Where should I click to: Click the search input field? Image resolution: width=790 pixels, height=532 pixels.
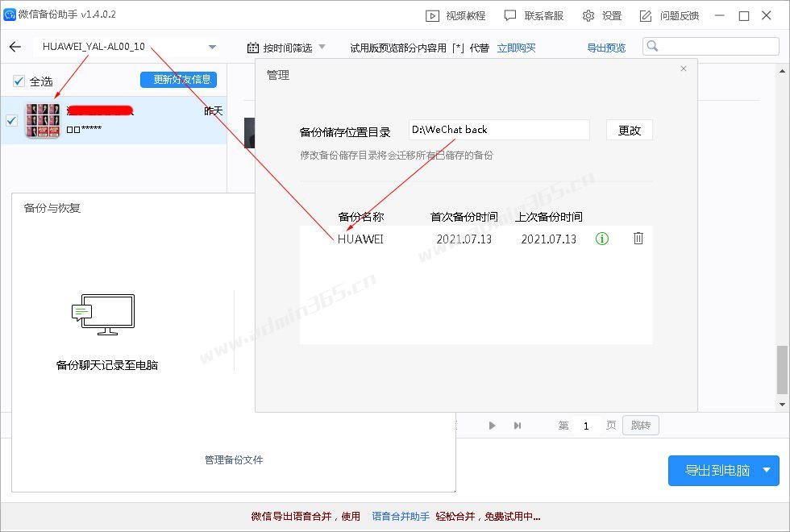711,47
